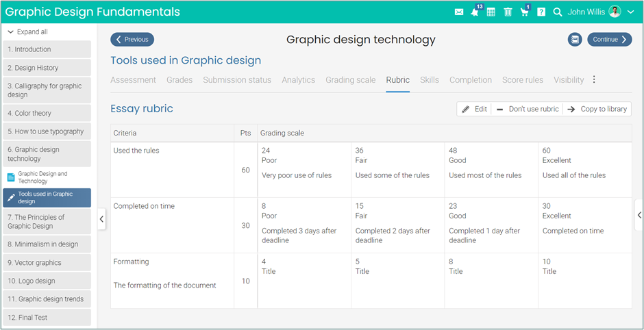Open the messages envelope icon
Viewport: 644px width, 330px height.
(x=459, y=12)
